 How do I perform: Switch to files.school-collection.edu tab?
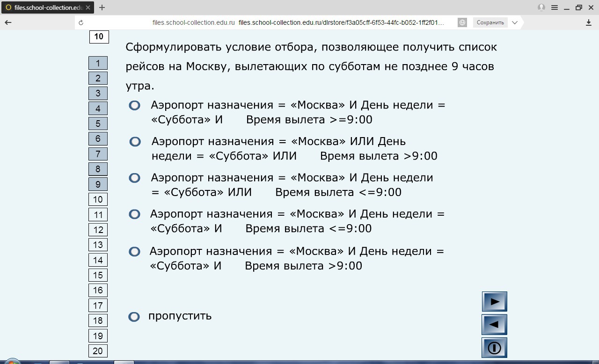pyautogui.click(x=47, y=7)
